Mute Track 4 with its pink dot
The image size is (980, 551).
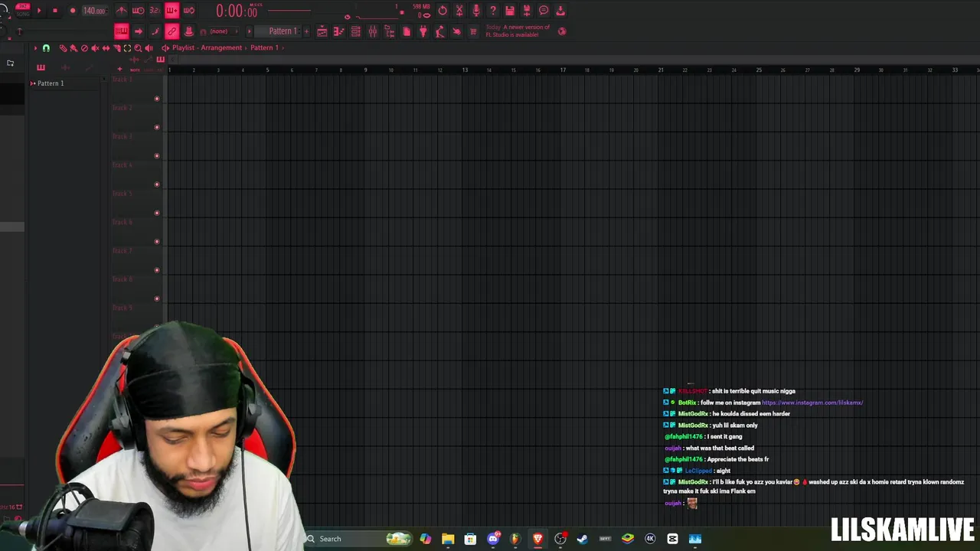pyautogui.click(x=157, y=184)
